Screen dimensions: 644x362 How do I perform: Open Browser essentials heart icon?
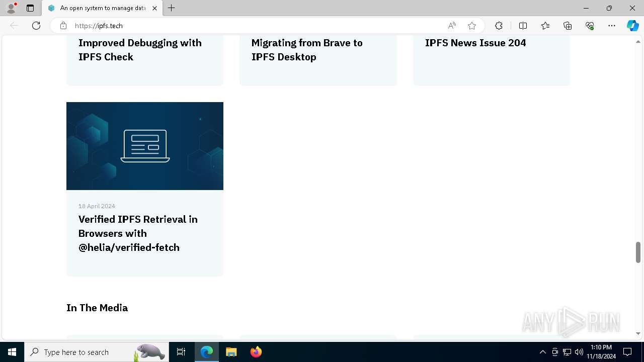[590, 26]
